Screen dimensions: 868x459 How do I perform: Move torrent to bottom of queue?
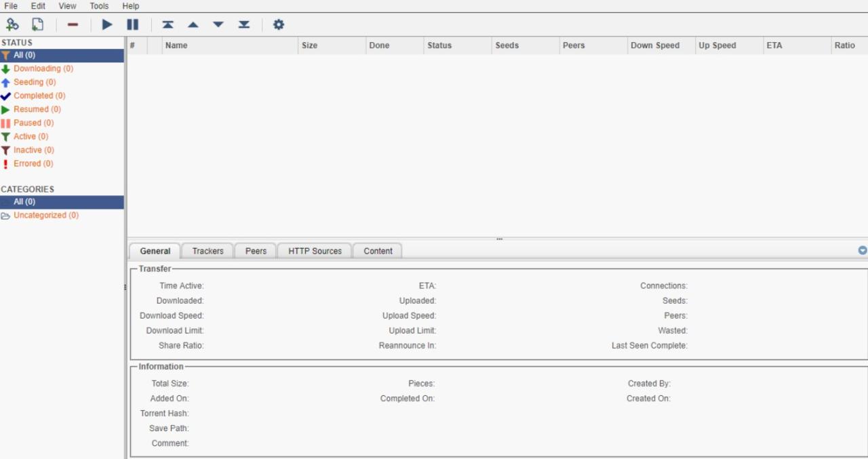click(244, 24)
